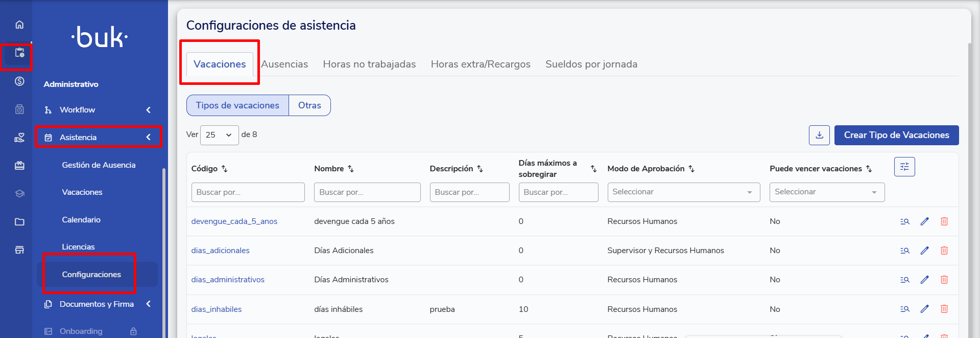
Task: Open the Horas extra/Recargos tab
Action: 480,64
